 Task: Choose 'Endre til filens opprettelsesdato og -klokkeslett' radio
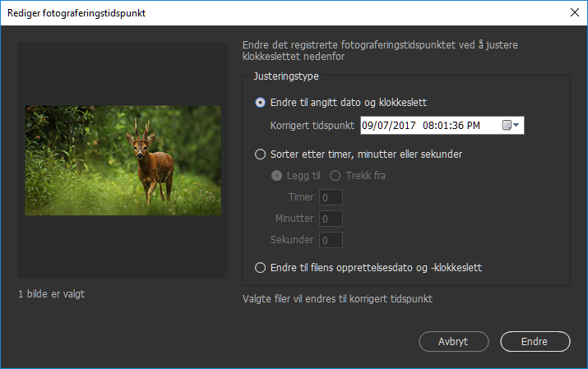pyautogui.click(x=260, y=268)
